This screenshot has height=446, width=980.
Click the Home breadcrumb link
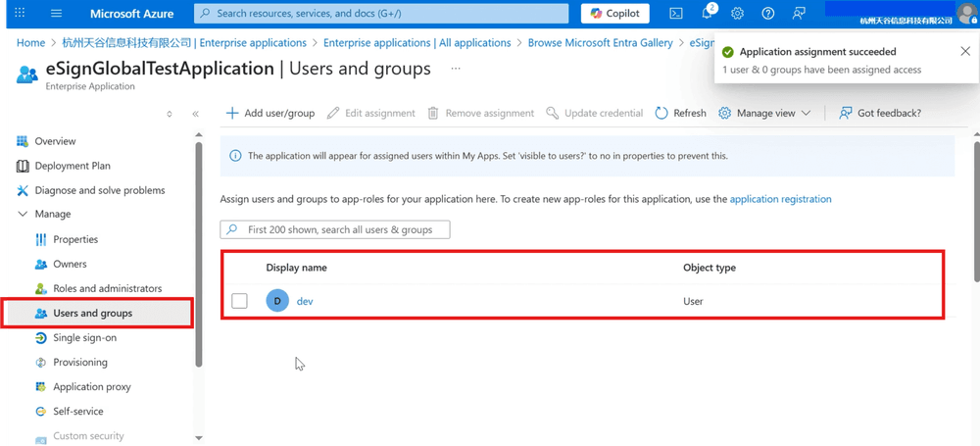(31, 43)
